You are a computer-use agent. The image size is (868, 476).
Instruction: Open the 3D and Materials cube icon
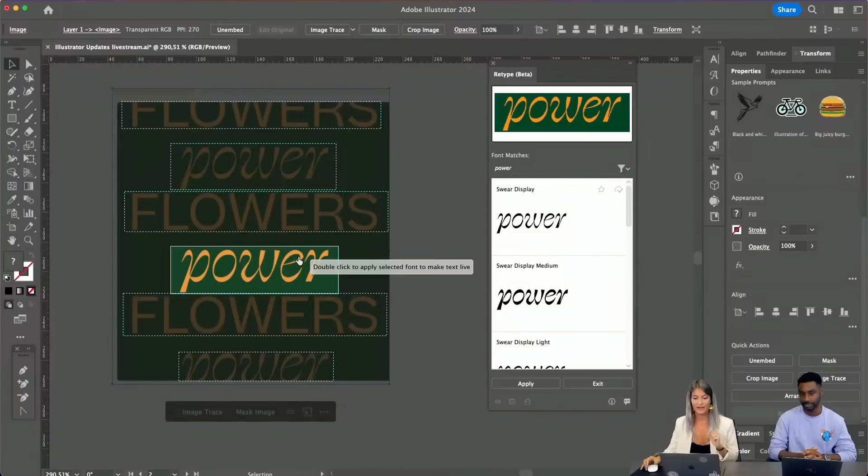714,185
